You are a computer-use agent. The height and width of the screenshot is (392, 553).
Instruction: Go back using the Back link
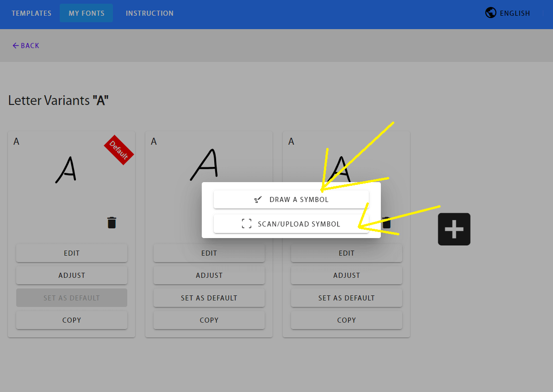click(26, 45)
